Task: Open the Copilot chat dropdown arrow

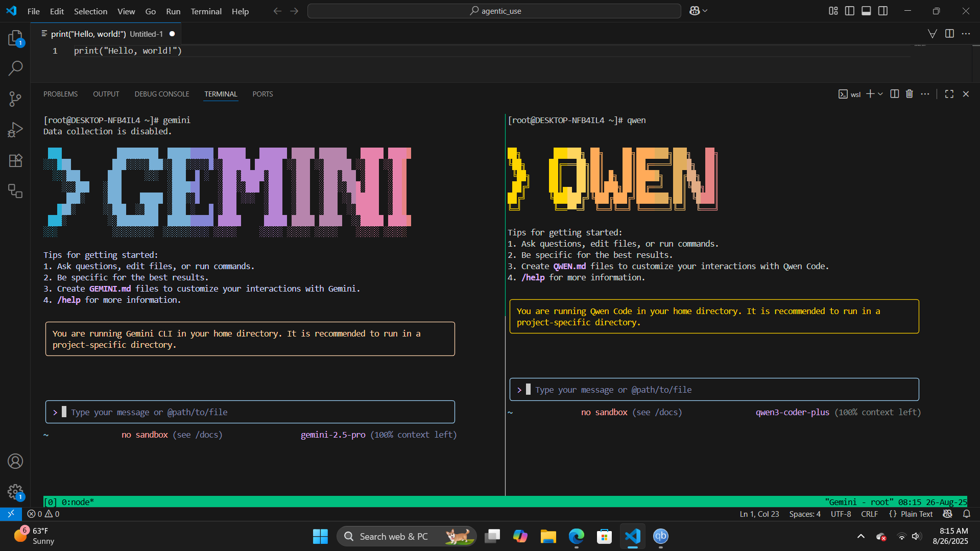Action: 706,11
